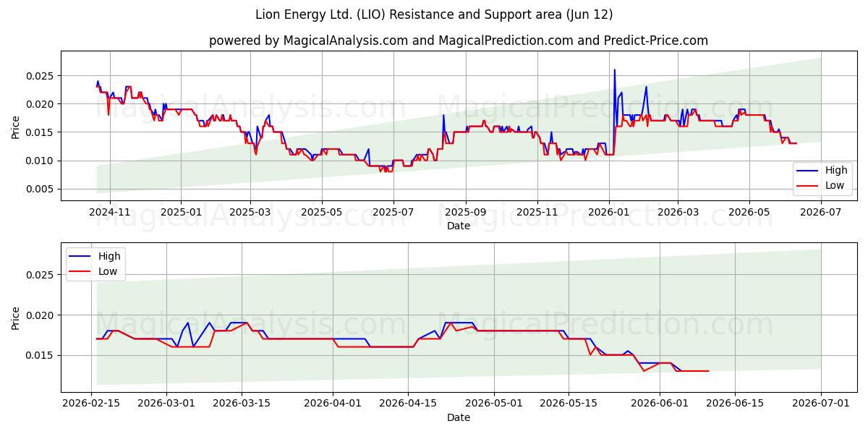Click the '0.020' price tick in the top chart

[41, 104]
